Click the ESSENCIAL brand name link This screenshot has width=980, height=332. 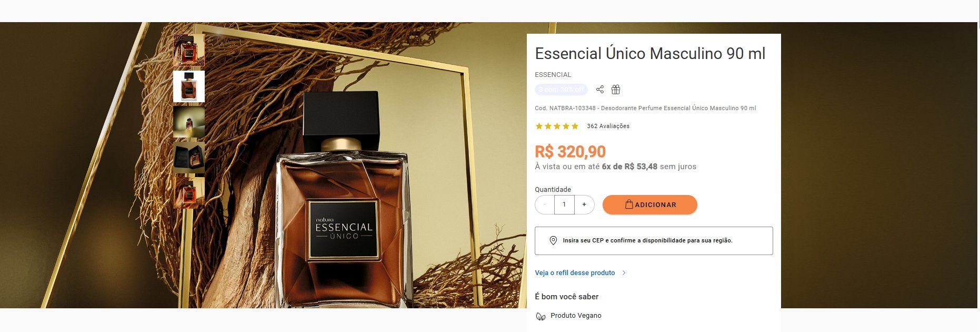click(x=553, y=75)
